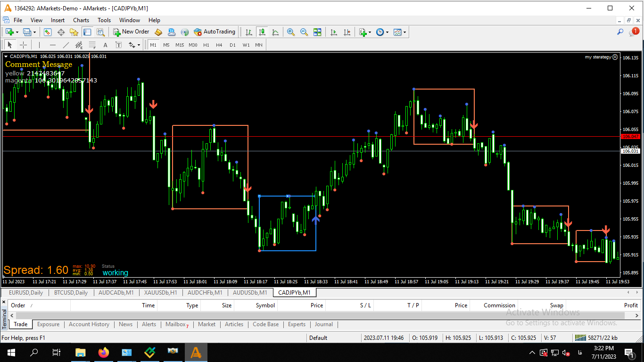The width and height of the screenshot is (644, 362).
Task: Click the Arrows objects icon
Action: point(132,45)
